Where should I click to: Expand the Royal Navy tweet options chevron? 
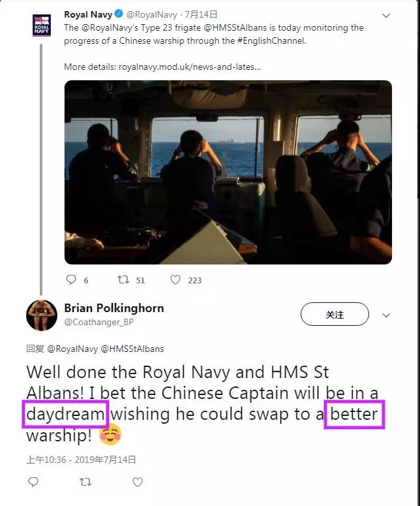[x=386, y=16]
